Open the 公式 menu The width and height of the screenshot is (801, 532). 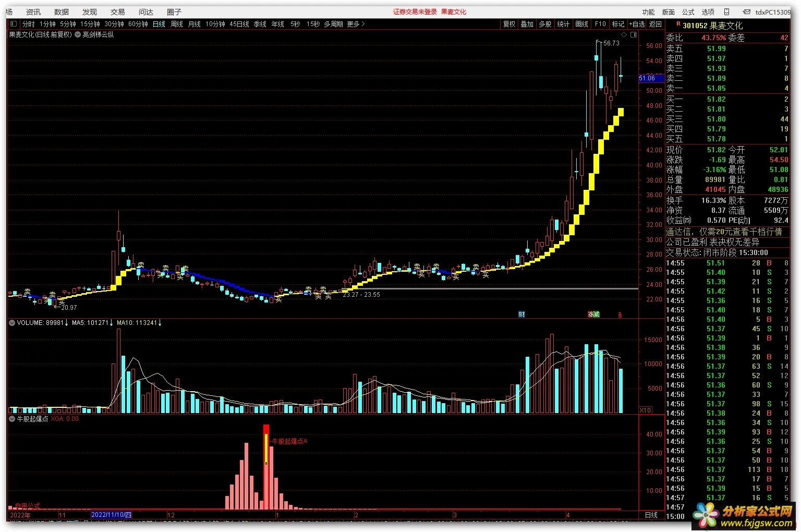(x=688, y=11)
